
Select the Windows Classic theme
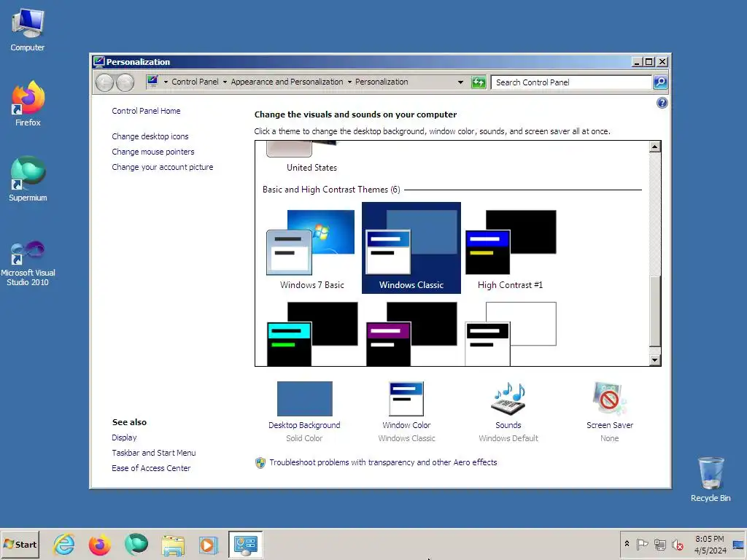pos(411,248)
